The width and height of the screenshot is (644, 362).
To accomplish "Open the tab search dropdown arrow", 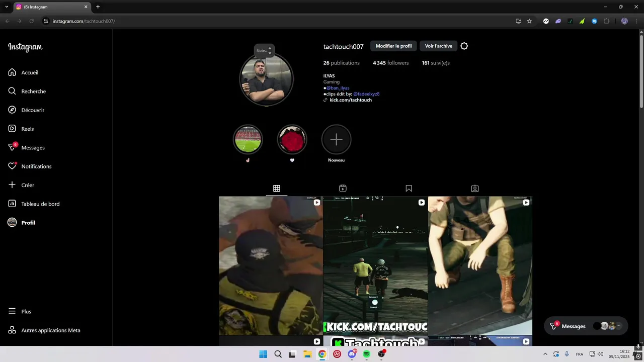I will click(x=6, y=7).
